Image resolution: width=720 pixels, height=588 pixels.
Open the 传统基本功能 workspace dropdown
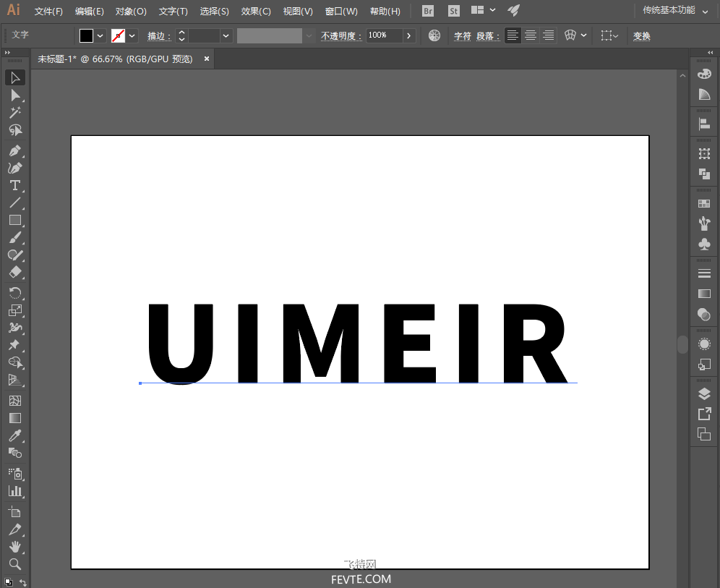(x=675, y=11)
